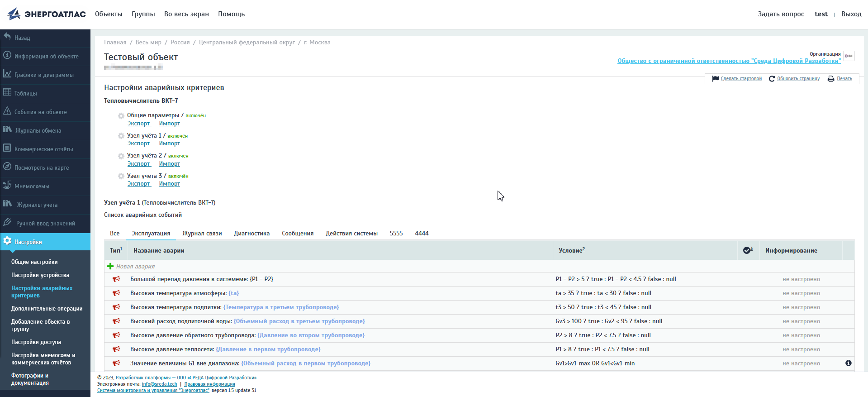The height and width of the screenshot is (397, 868).
Task: Click the info icon in the G1 range row
Action: pos(848,363)
